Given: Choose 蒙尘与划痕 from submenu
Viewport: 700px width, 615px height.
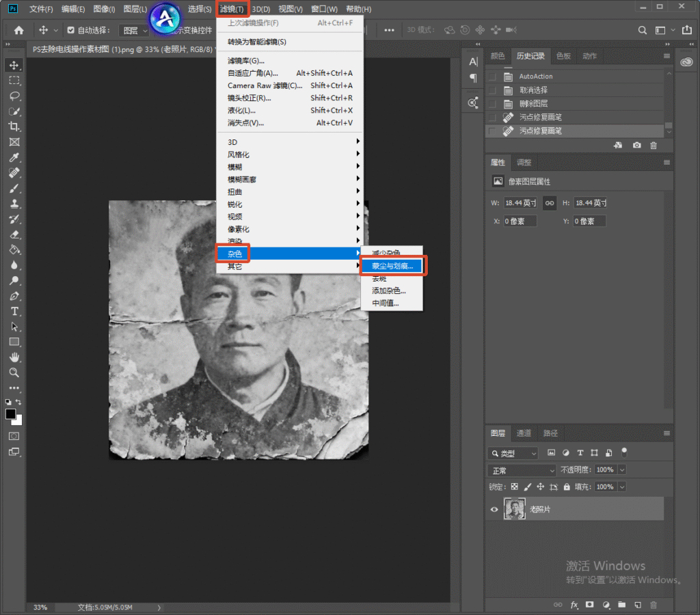Looking at the screenshot, I should click(392, 266).
